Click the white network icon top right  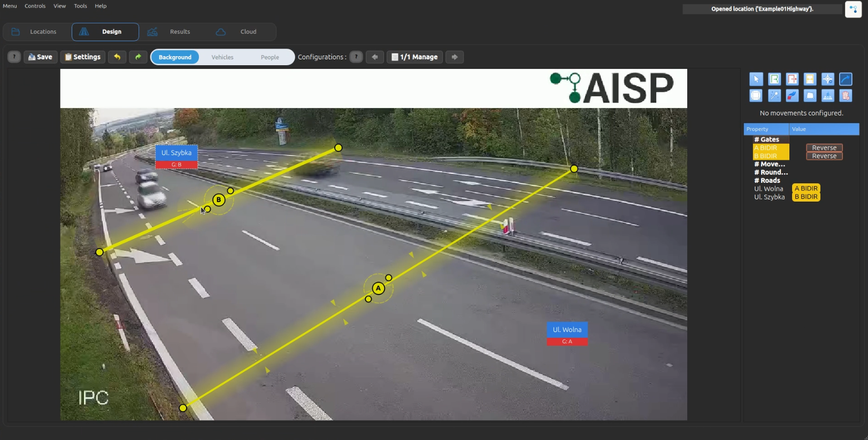(x=853, y=9)
